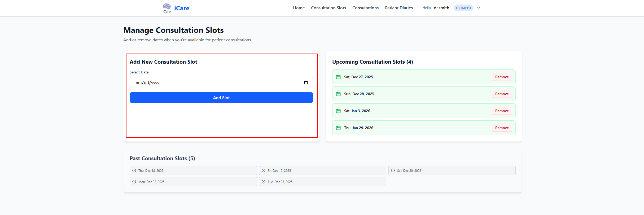Click clock icon beside Mon, Dec 22, 2025
This screenshot has height=215, width=644.
pyautogui.click(x=134, y=182)
